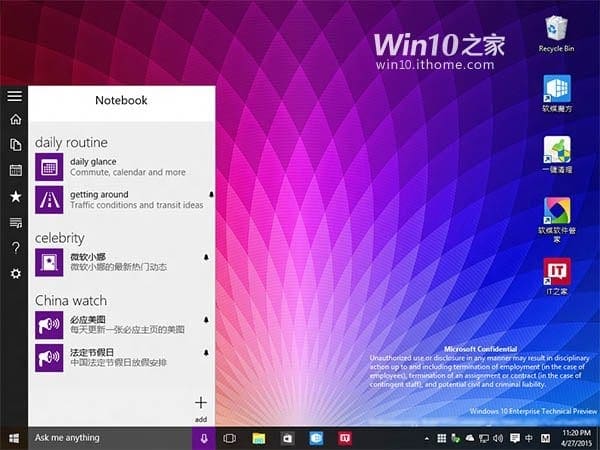Toggle notification bell for getting around

pos(210,193)
